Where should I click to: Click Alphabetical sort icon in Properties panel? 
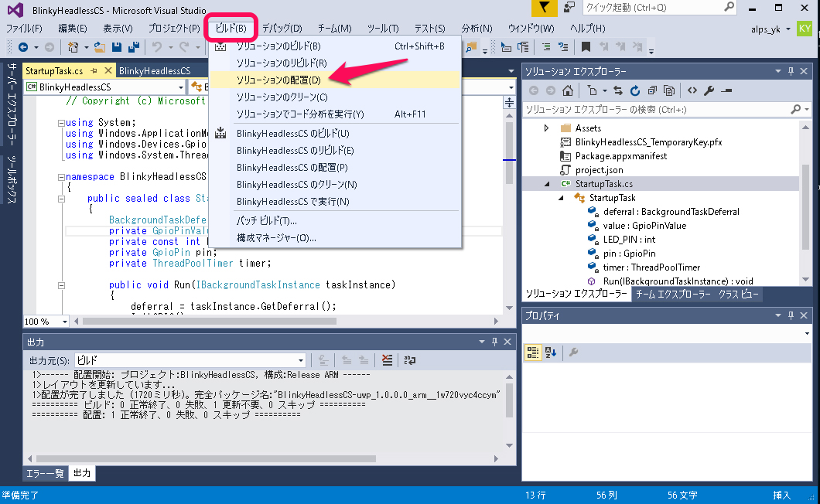click(x=550, y=352)
